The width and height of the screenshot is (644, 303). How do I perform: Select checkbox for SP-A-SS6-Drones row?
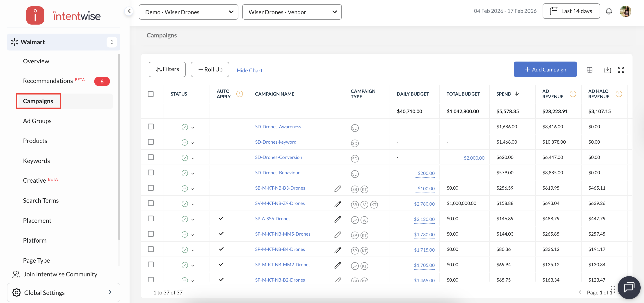click(x=151, y=218)
